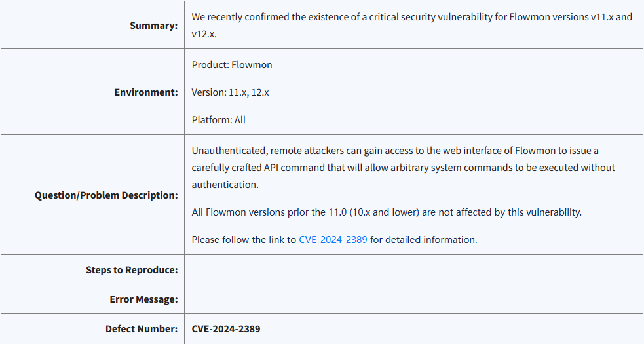The width and height of the screenshot is (644, 344).
Task: Click the 'Please follow the link' text
Action: pos(244,240)
